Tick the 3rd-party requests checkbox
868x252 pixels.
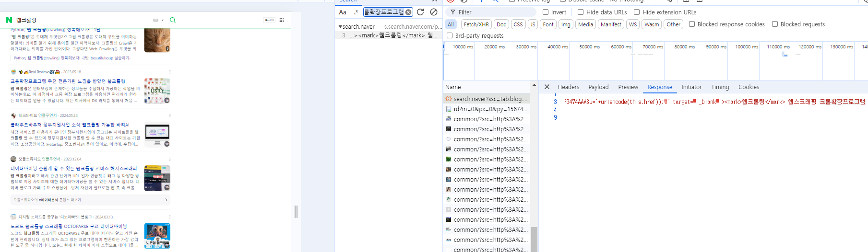point(450,35)
